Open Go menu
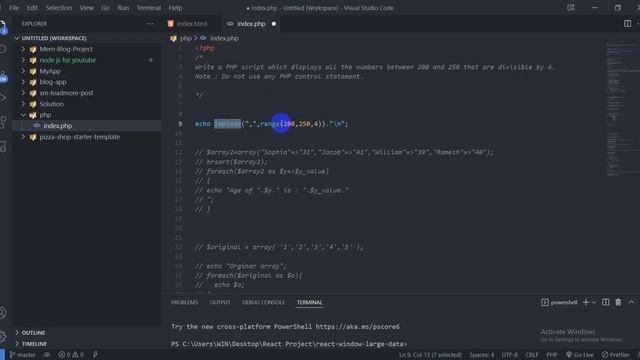The image size is (640, 360). click(105, 8)
